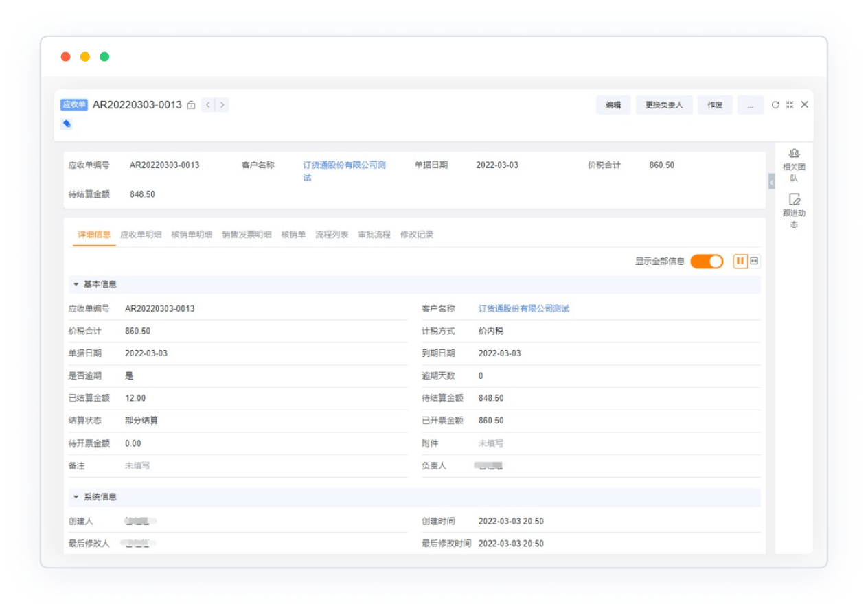Go to the next record arrow
The height and width of the screenshot is (615, 868).
[x=222, y=105]
